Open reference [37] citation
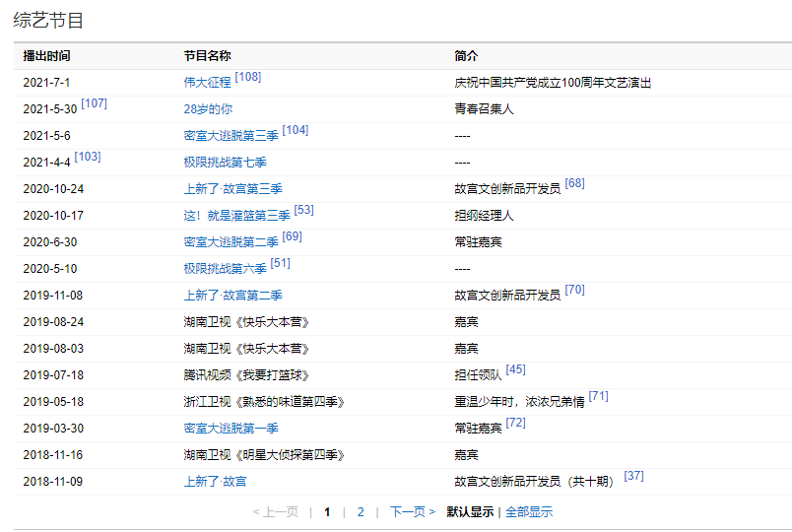The image size is (792, 532). tap(634, 476)
